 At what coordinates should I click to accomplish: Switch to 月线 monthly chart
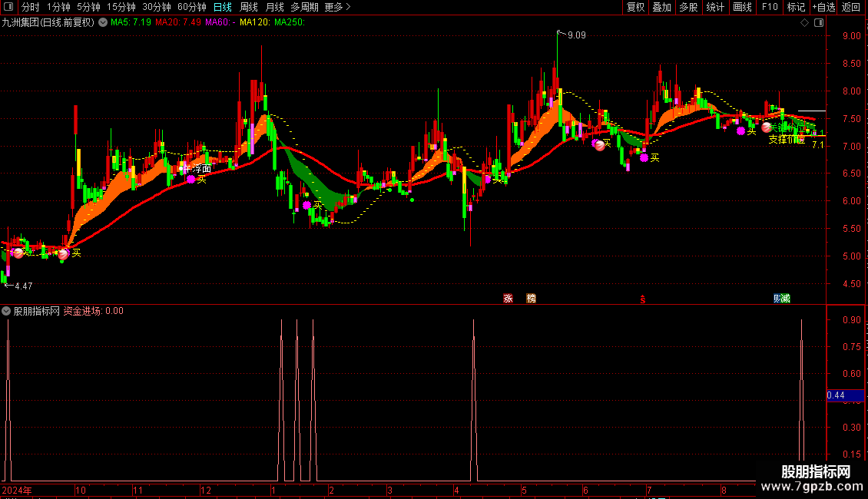click(274, 7)
